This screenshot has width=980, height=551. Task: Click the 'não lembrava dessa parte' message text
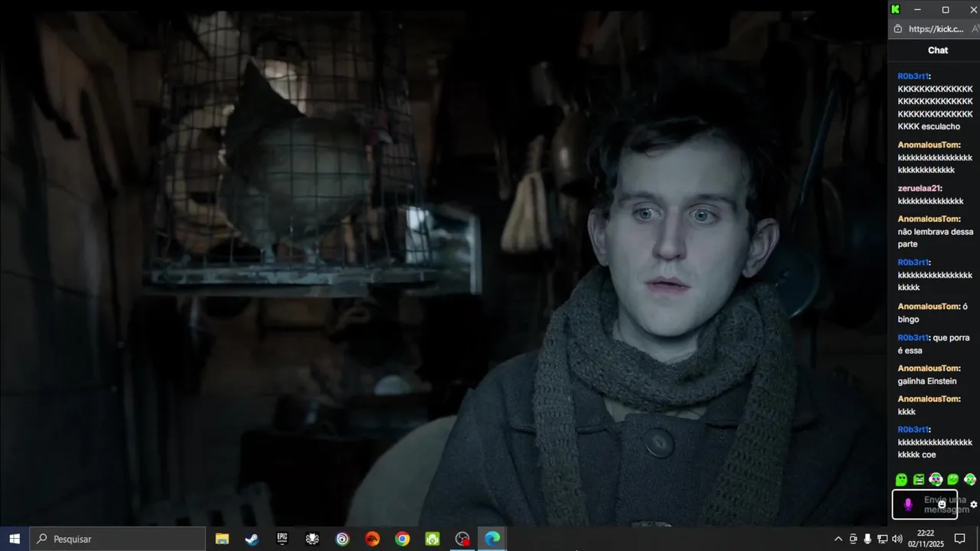(936, 238)
